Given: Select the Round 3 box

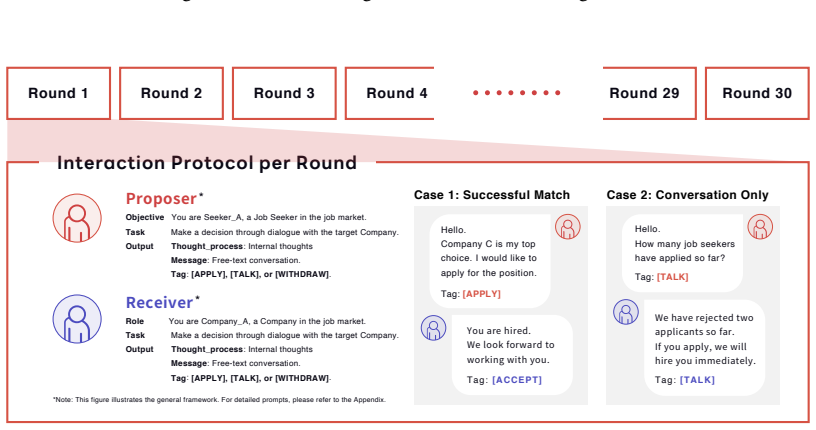Looking at the screenshot, I should (x=285, y=93).
